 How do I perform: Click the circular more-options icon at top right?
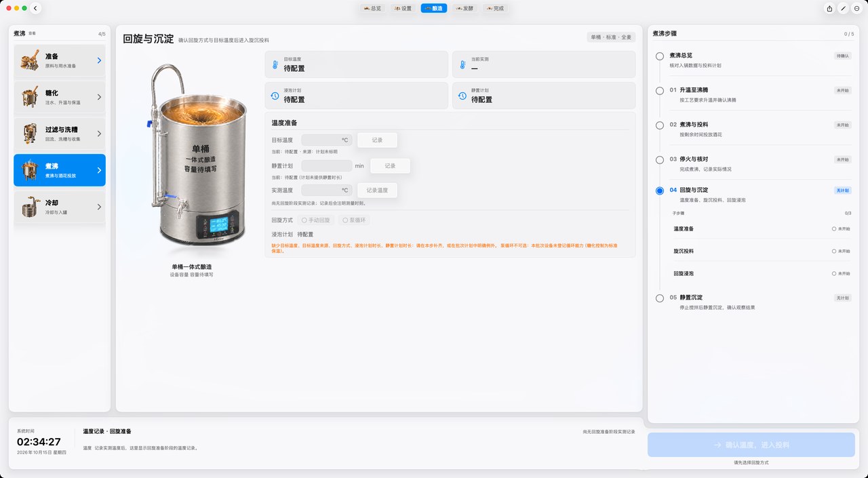coord(856,8)
